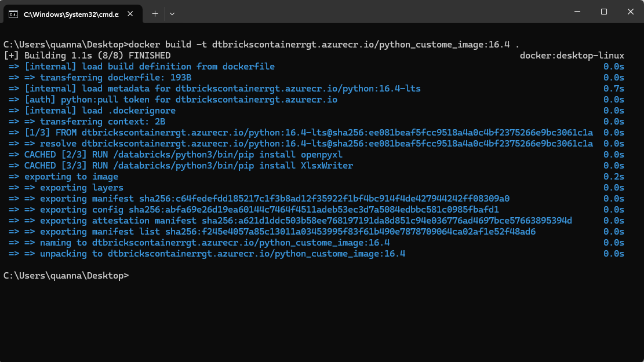Select the C:\Windows\System32\cmd.exe tab
Image resolution: width=644 pixels, height=362 pixels.
pyautogui.click(x=71, y=14)
